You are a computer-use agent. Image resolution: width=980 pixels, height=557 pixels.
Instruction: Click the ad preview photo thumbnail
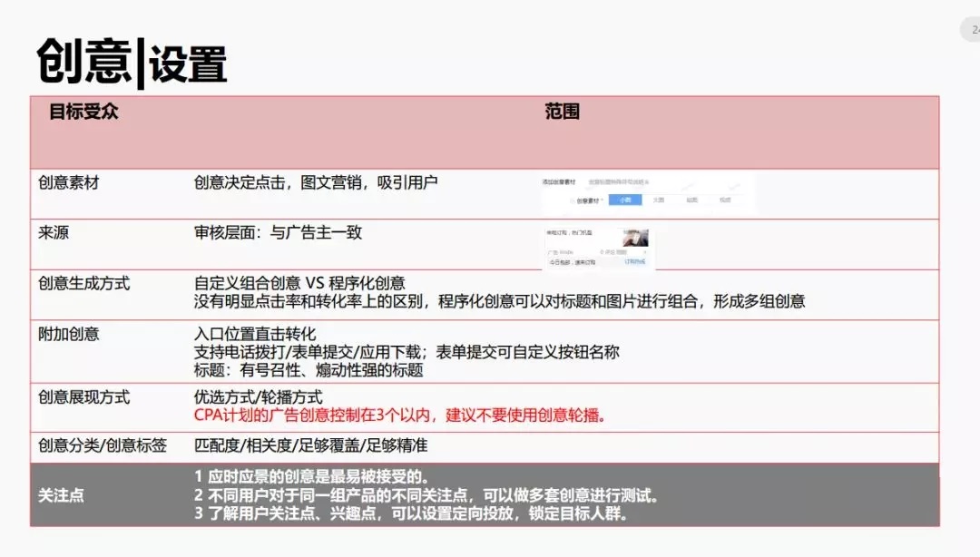click(x=635, y=239)
